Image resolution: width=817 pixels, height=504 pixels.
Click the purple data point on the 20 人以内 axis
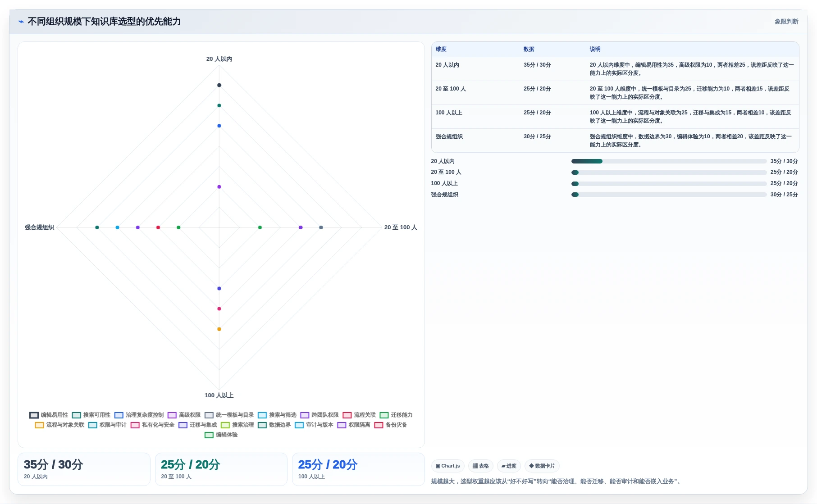219,186
